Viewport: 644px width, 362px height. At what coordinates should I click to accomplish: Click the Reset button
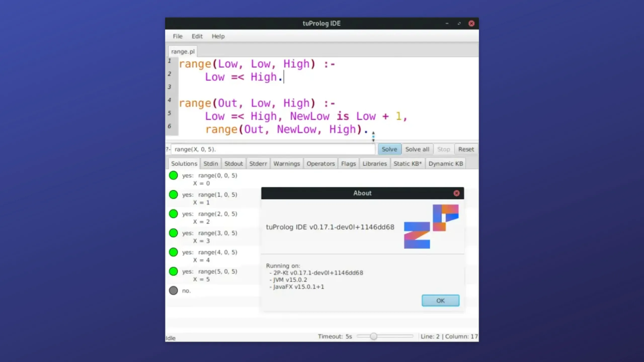pos(466,149)
